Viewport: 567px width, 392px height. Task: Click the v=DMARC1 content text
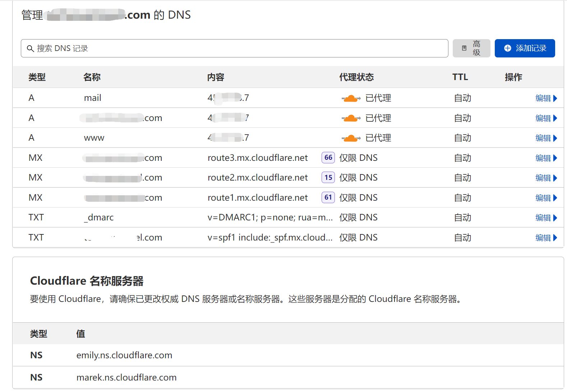pyautogui.click(x=270, y=218)
